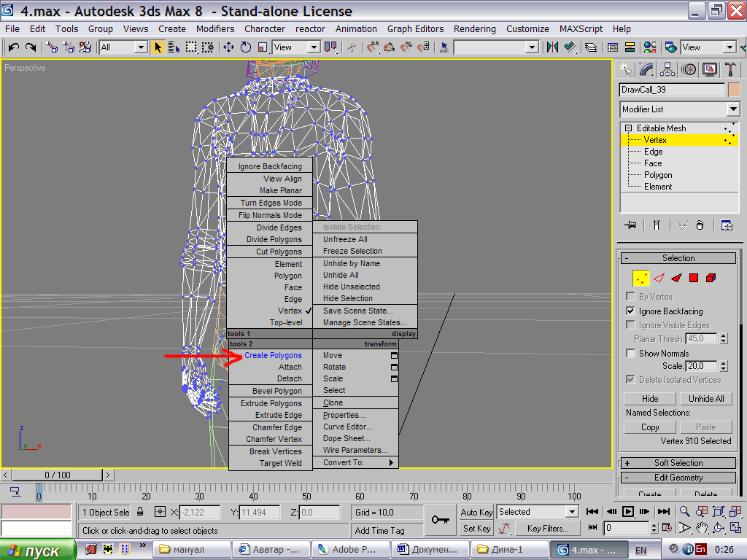The height and width of the screenshot is (560, 747).
Task: Open the Key Filters dialog
Action: click(548, 529)
